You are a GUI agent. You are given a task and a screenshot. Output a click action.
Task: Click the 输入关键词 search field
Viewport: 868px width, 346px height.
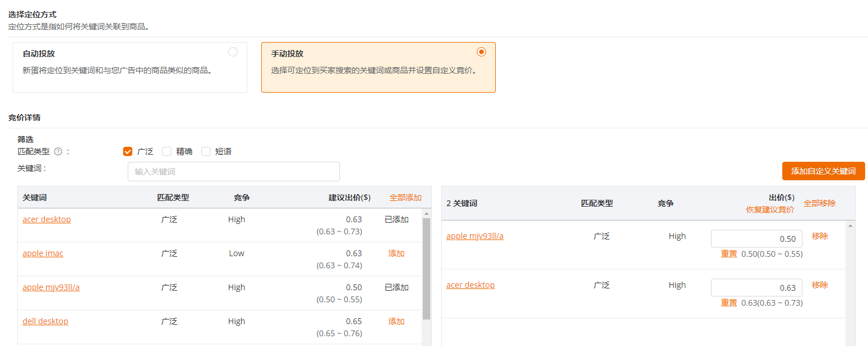coord(234,172)
